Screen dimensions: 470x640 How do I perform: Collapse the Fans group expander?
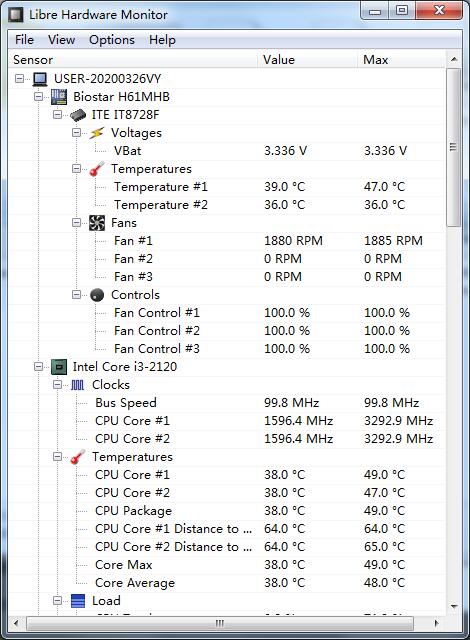pyautogui.click(x=76, y=223)
